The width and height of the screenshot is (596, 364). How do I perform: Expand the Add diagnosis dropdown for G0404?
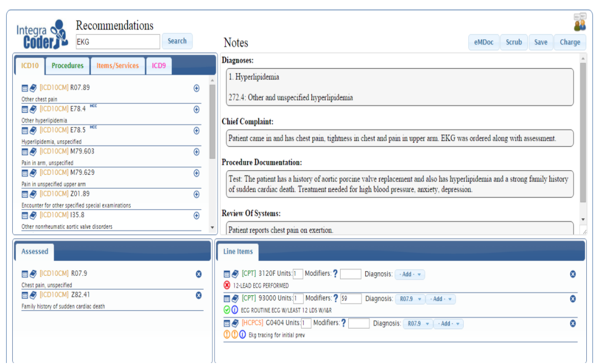click(448, 323)
